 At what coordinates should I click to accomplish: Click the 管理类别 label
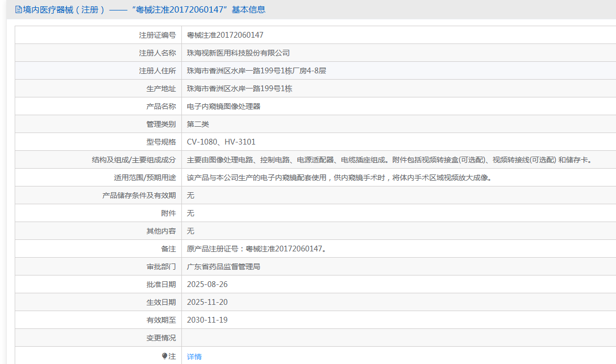[161, 124]
